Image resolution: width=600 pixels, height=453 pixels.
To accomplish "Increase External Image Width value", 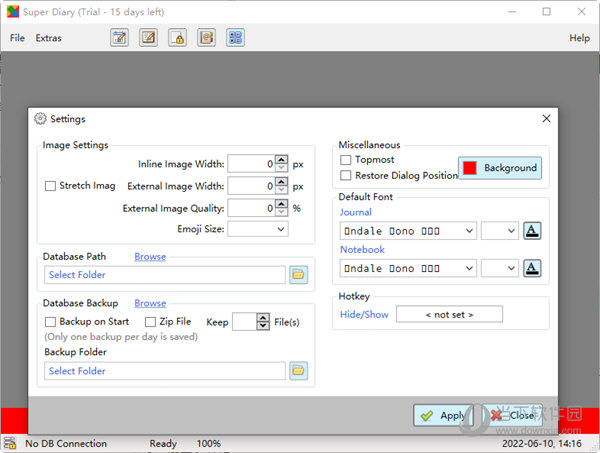I will click(x=282, y=182).
